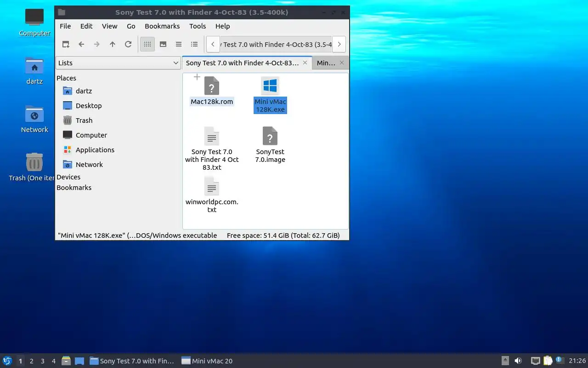
Task: Click the Mac128k.rom filename label
Action: pos(212,102)
